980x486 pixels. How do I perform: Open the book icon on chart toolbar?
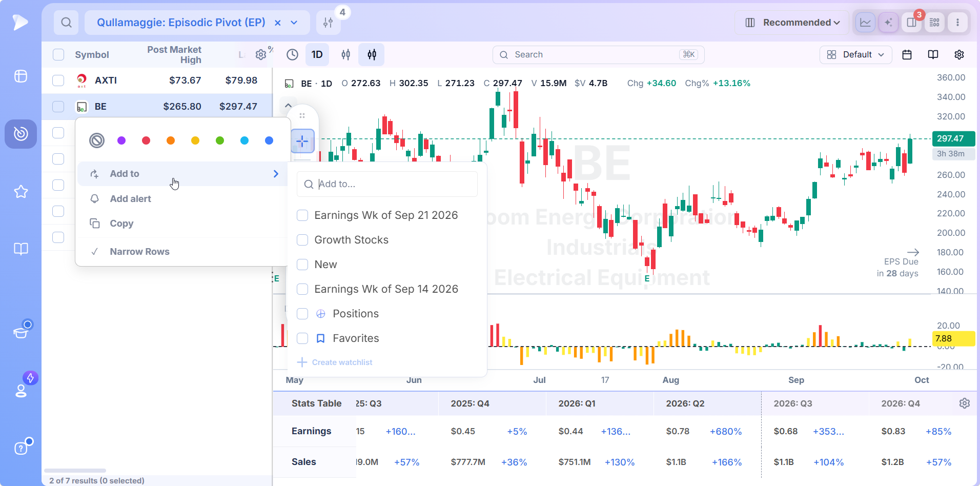933,55
